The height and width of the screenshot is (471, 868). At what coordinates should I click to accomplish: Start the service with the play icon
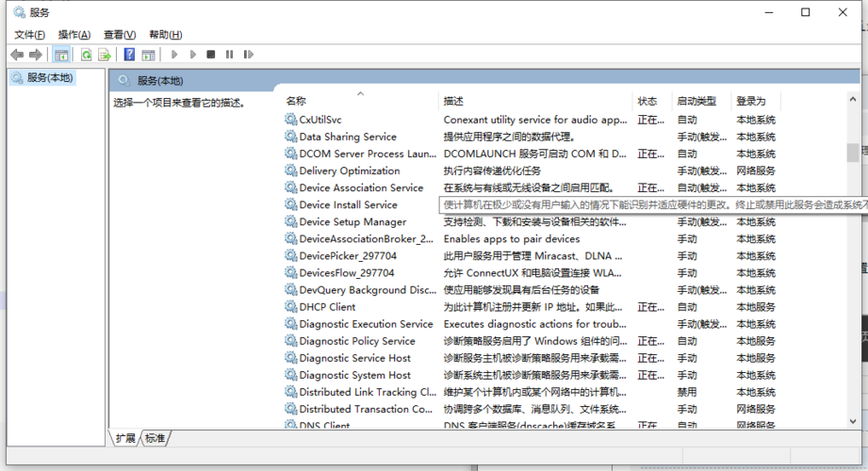[174, 55]
